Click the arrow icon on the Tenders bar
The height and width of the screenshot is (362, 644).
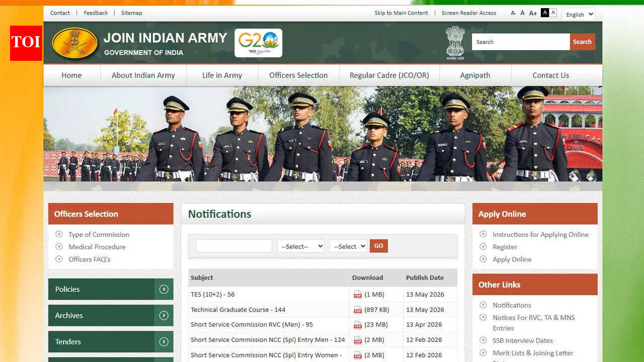click(x=164, y=341)
